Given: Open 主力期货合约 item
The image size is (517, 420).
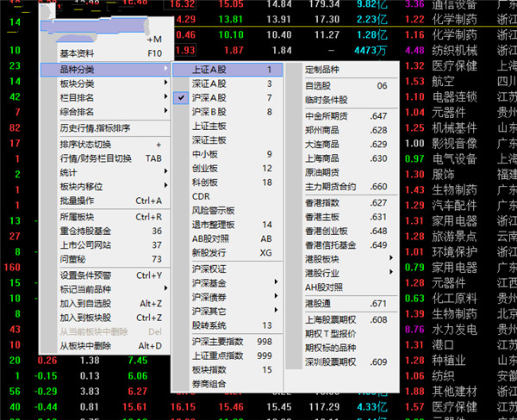Looking at the screenshot, I should coord(342,187).
